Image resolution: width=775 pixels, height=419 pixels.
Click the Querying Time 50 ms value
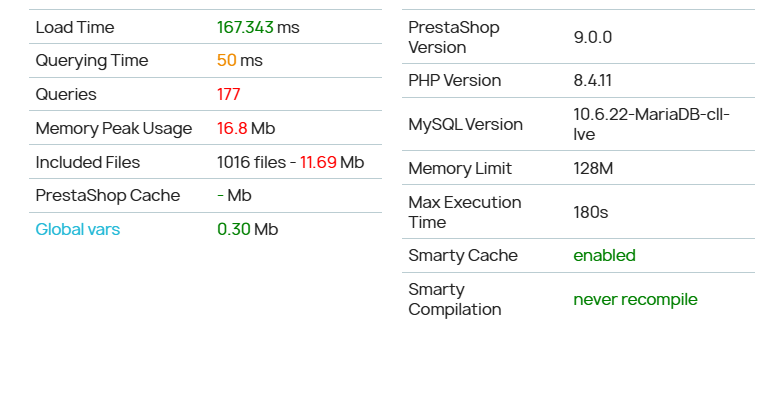tap(240, 60)
